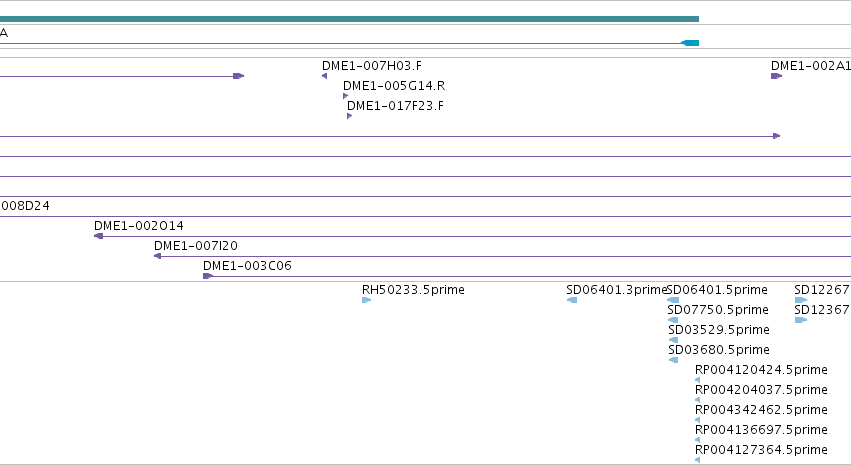This screenshot has height=465, width=851.
Task: Select the SD12267 EST label
Action: pyautogui.click(x=822, y=290)
